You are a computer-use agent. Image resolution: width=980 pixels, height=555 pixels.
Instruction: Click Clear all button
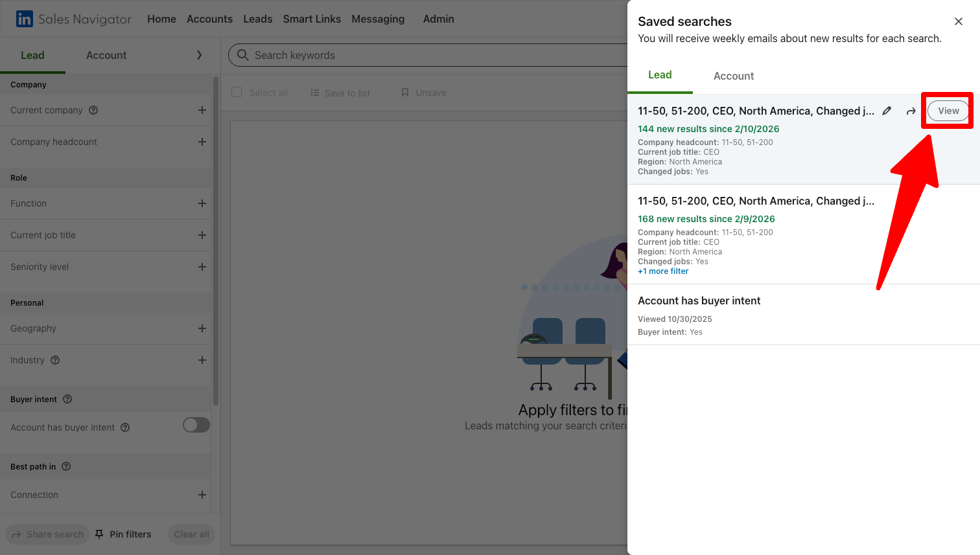coord(191,534)
